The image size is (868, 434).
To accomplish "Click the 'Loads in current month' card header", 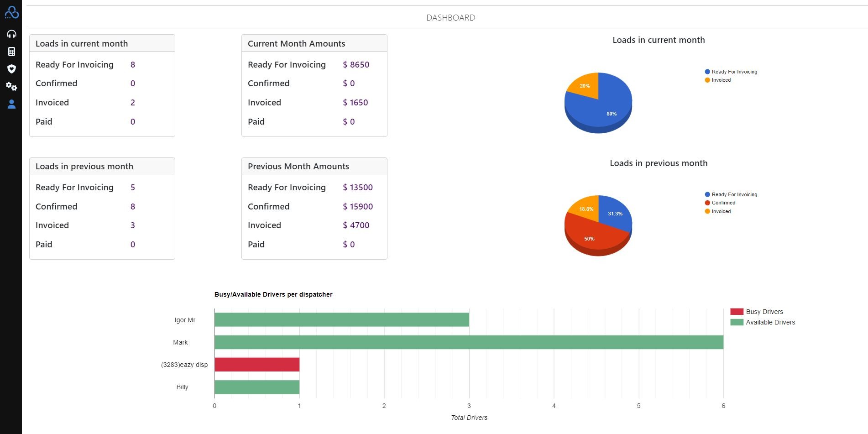I will pos(102,43).
